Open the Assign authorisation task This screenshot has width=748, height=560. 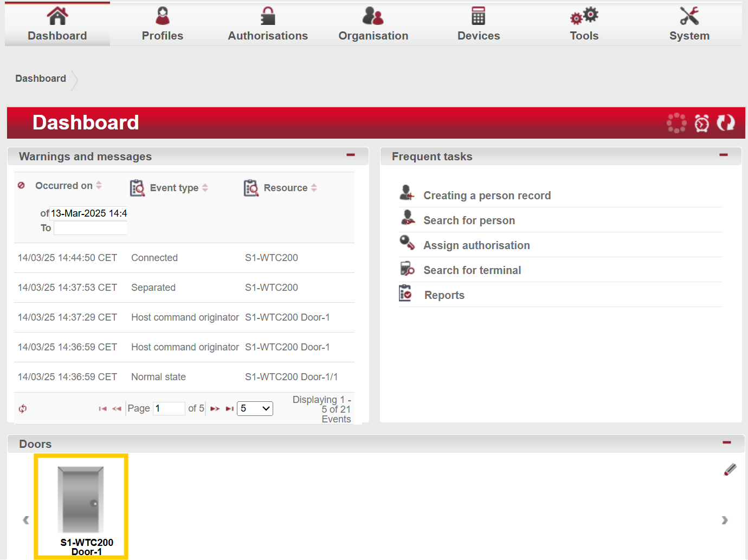pyautogui.click(x=476, y=245)
